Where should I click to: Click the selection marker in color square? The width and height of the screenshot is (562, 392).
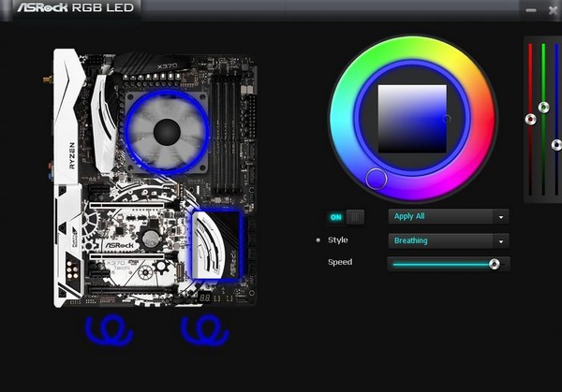click(x=447, y=118)
